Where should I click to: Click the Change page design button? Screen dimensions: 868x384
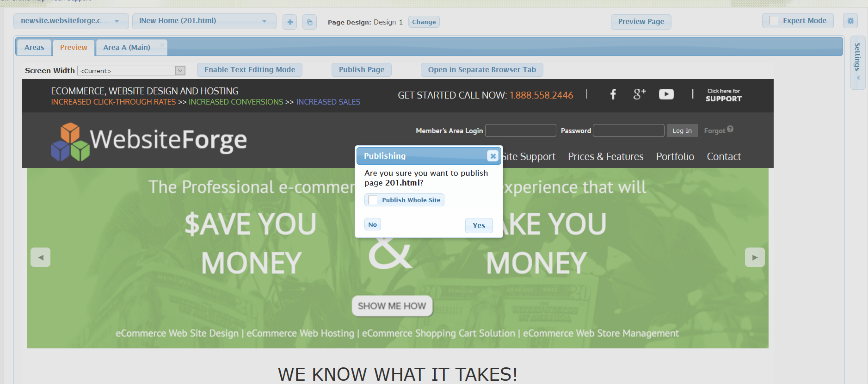coord(424,22)
